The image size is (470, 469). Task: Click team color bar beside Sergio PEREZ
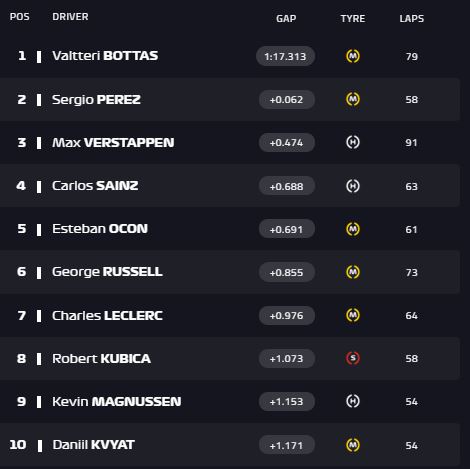click(39, 100)
